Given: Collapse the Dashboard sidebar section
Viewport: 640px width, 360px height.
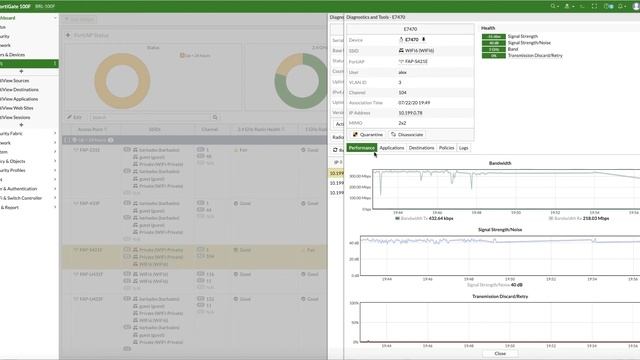Looking at the screenshot, I should [29, 18].
